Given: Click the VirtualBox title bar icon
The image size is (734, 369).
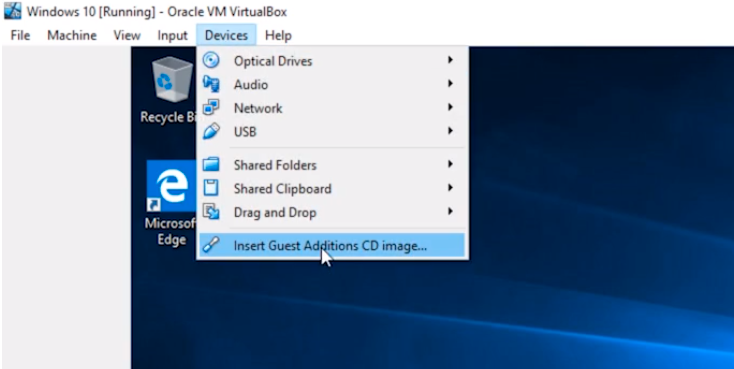Looking at the screenshot, I should (12, 10).
